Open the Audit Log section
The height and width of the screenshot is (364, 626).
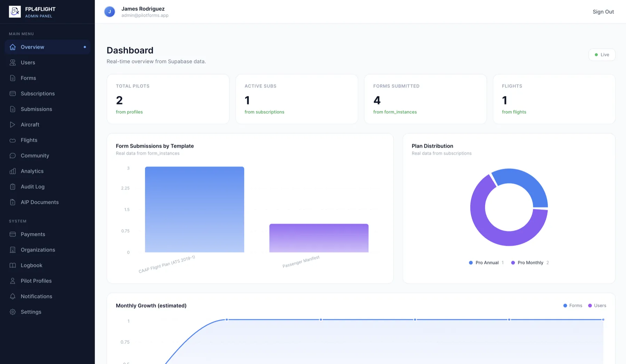coord(47,187)
